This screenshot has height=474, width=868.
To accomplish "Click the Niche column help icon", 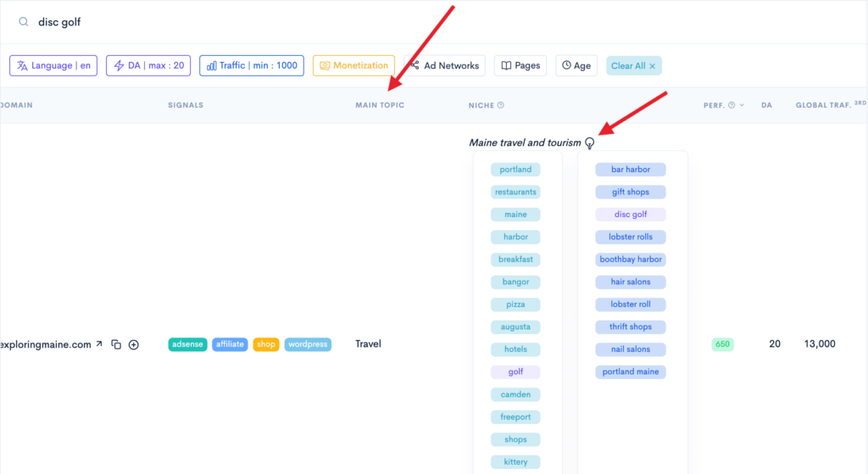I will tap(501, 106).
